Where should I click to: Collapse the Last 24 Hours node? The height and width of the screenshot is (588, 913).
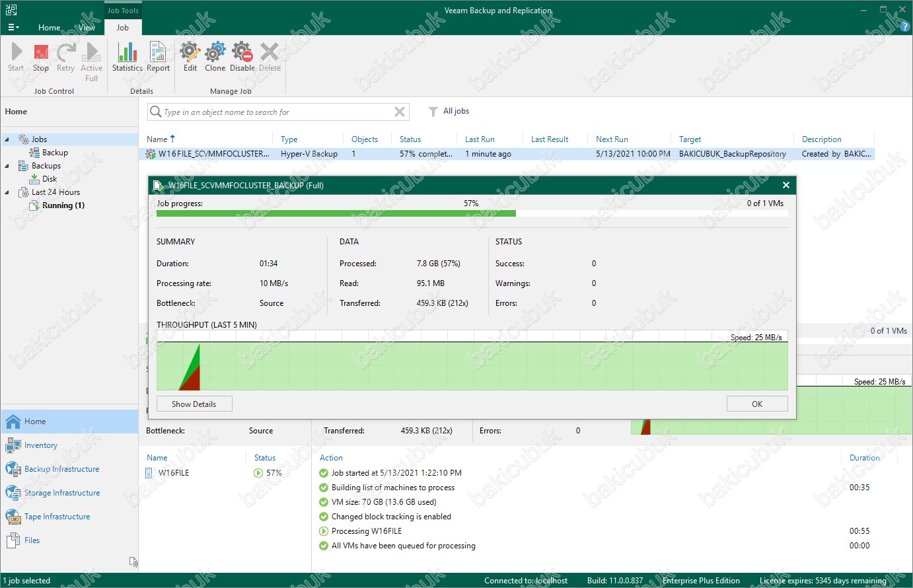pyautogui.click(x=7, y=192)
